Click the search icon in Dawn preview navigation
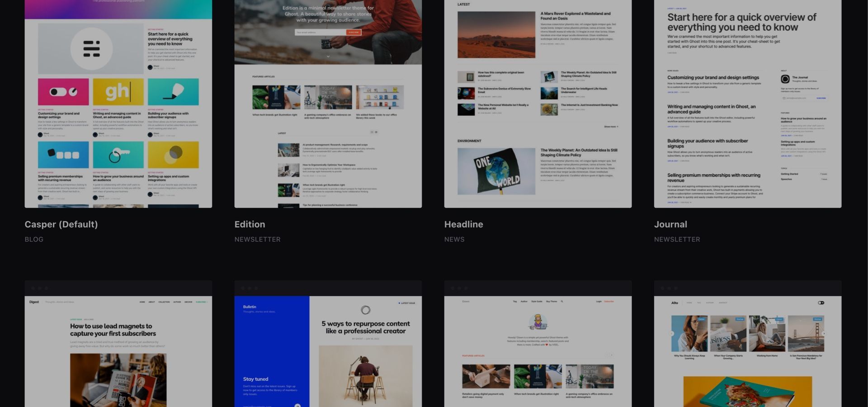Image resolution: width=868 pixels, height=407 pixels. (562, 302)
